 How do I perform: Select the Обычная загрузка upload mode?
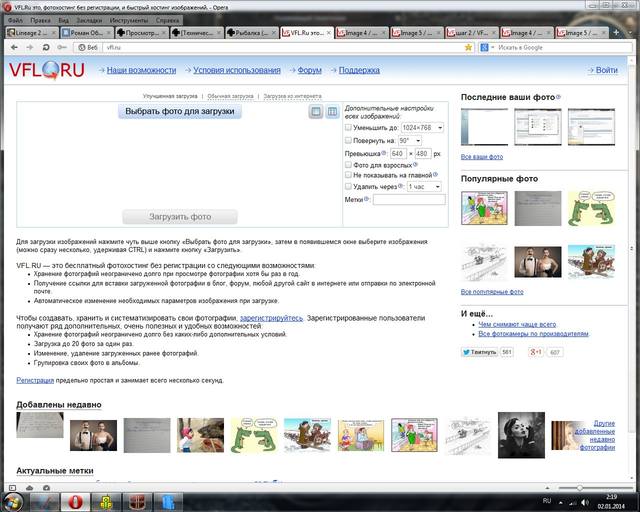tap(230, 96)
